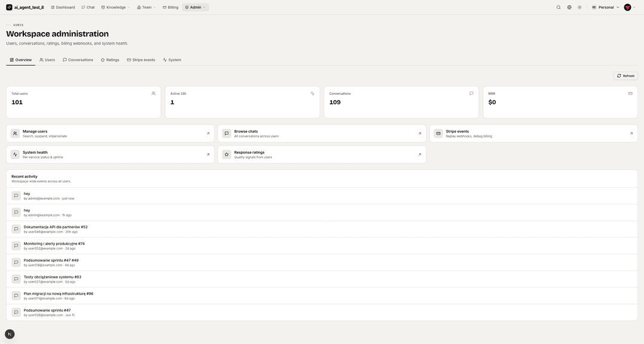Click chat icon for Podsumowanie sprintu #47 #49
Viewport: 644px width, 344px height.
tap(16, 262)
